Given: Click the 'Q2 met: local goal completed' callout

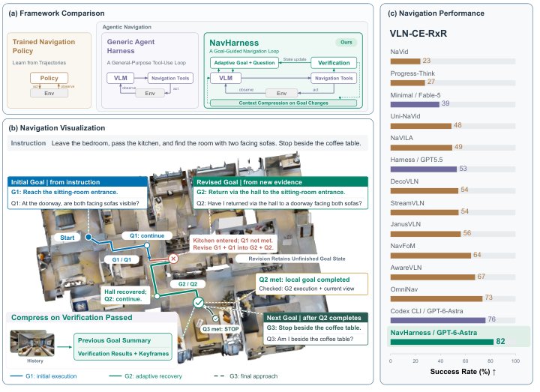Looking at the screenshot, I should (x=312, y=284).
